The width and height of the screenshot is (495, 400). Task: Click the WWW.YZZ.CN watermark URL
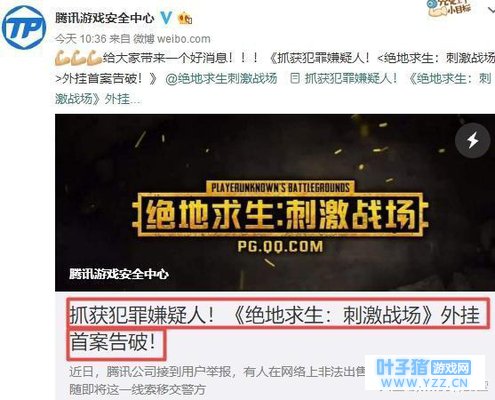[425, 383]
